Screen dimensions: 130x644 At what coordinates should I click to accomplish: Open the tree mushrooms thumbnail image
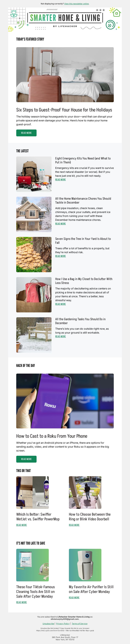click(x=34, y=254)
